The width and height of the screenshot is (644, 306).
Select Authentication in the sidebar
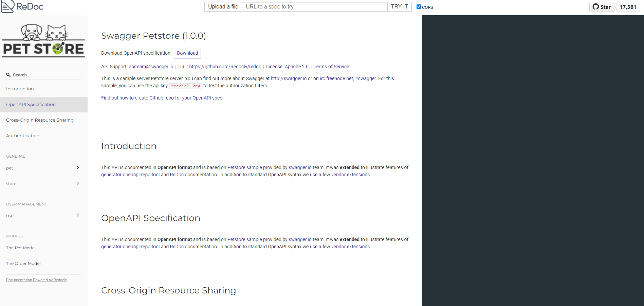22,136
